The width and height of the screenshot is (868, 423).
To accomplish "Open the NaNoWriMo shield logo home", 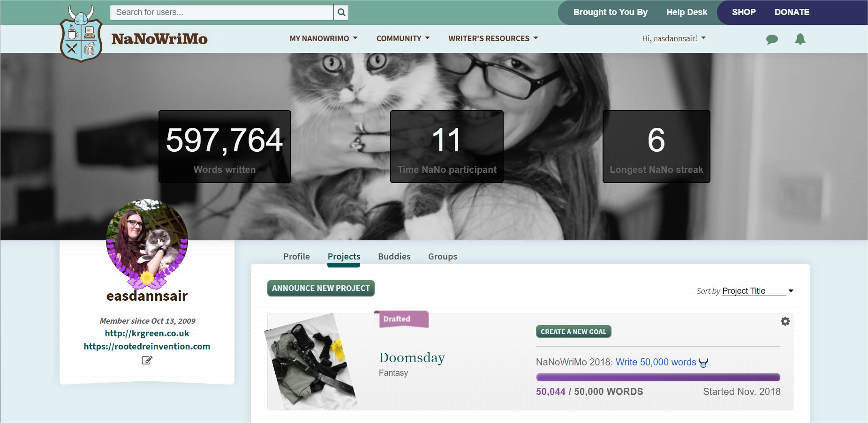I will tap(81, 34).
